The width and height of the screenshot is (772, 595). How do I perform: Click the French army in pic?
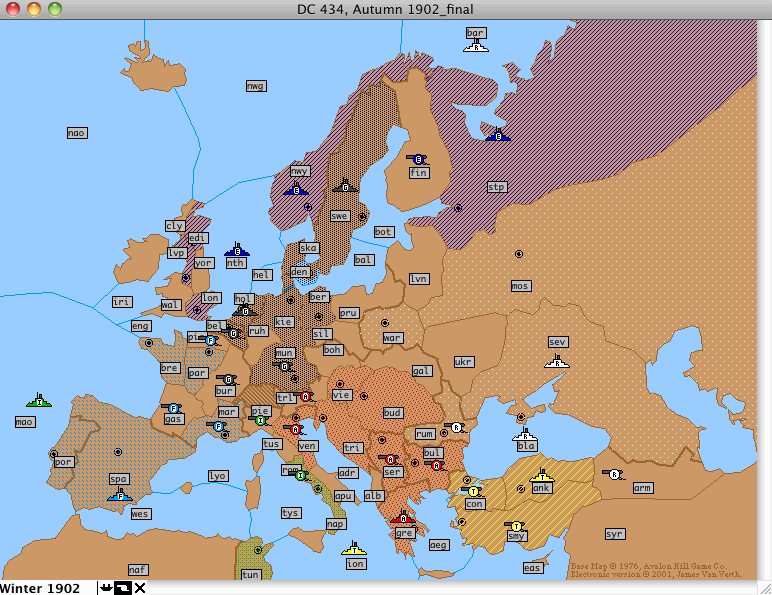point(210,340)
